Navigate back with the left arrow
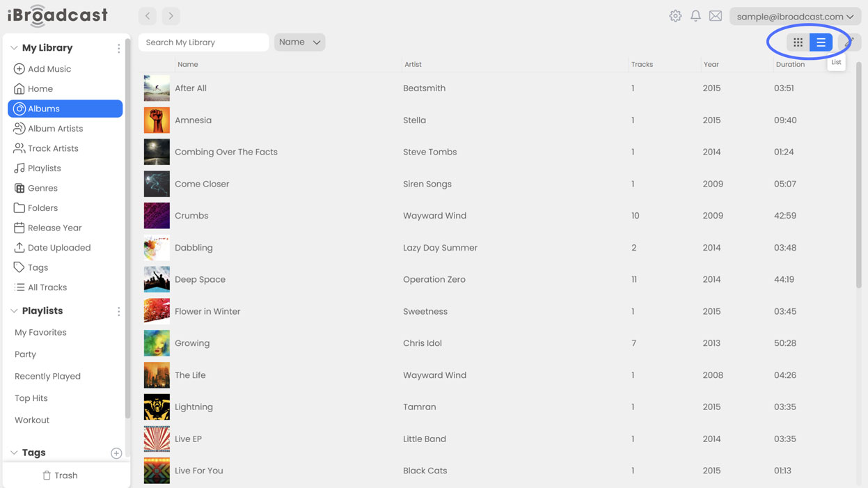 click(148, 16)
